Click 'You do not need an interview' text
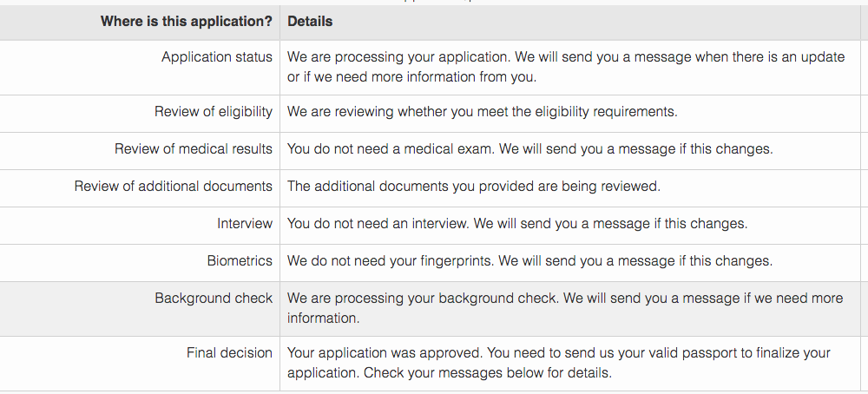The height and width of the screenshot is (394, 868). click(378, 224)
